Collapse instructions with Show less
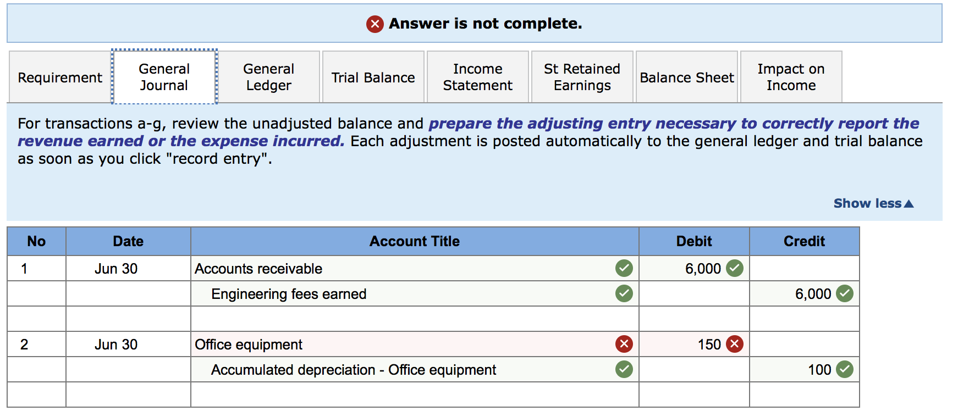The image size is (980, 411). (x=873, y=203)
